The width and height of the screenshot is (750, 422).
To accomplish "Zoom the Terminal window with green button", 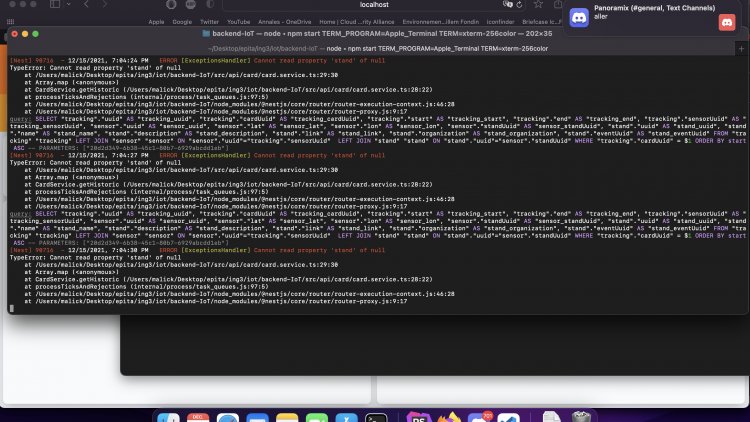I will (35, 34).
